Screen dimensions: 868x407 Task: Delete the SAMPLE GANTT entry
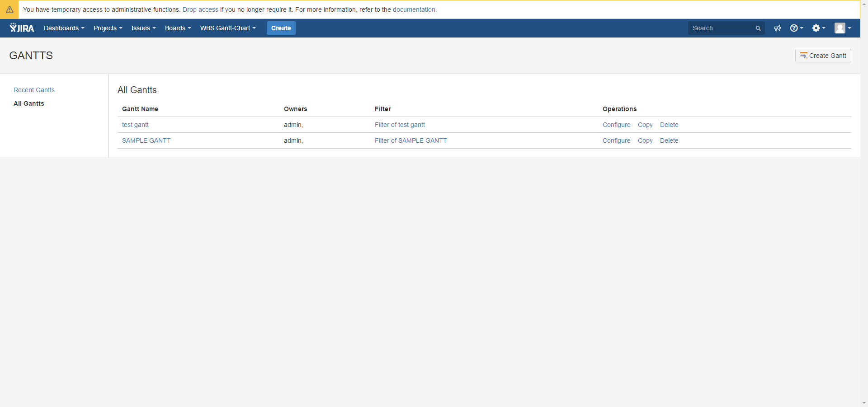[x=669, y=140]
